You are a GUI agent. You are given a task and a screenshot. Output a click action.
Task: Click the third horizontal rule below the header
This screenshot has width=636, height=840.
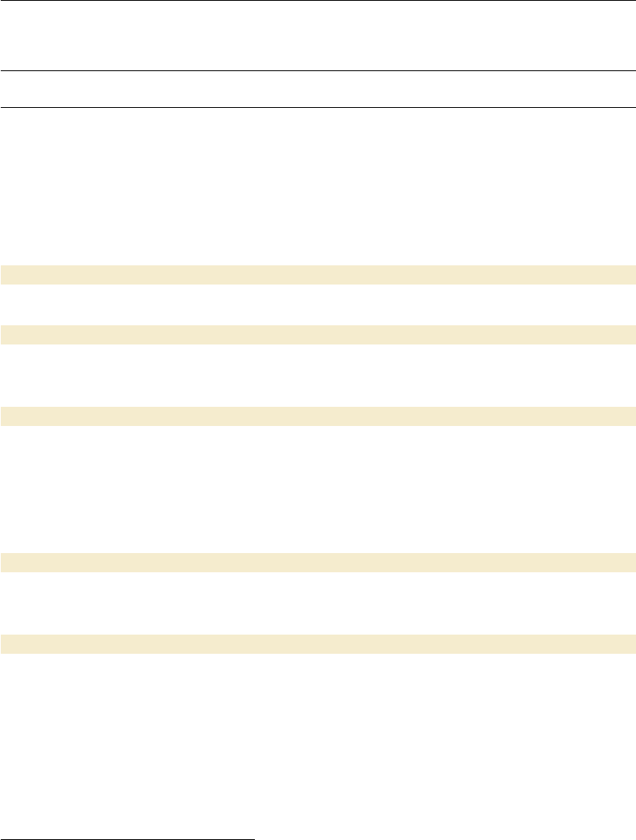pos(318,107)
